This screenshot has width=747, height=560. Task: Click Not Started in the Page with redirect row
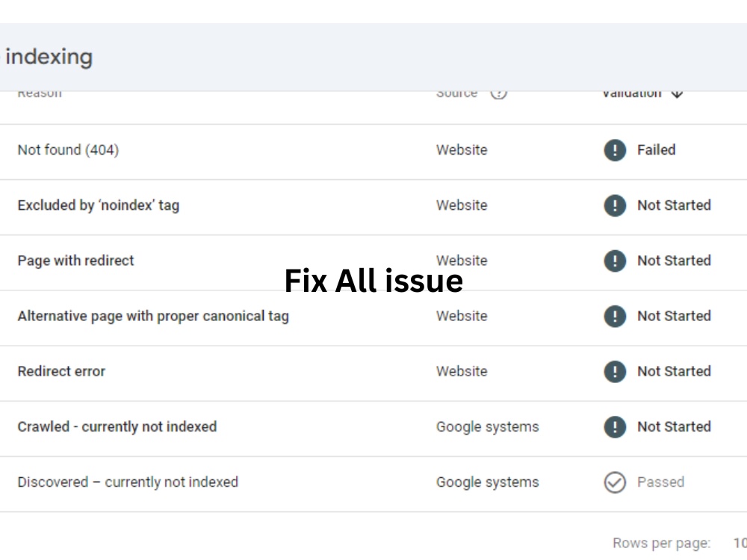(x=674, y=261)
